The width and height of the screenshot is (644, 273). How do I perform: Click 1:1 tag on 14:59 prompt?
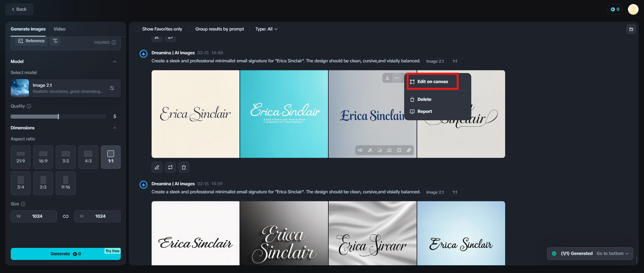(455, 192)
